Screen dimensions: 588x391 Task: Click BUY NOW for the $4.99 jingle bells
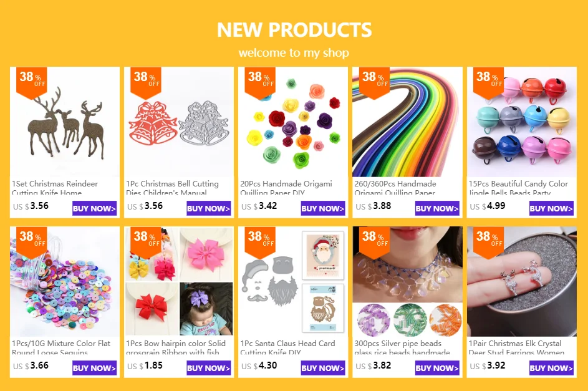tap(551, 208)
